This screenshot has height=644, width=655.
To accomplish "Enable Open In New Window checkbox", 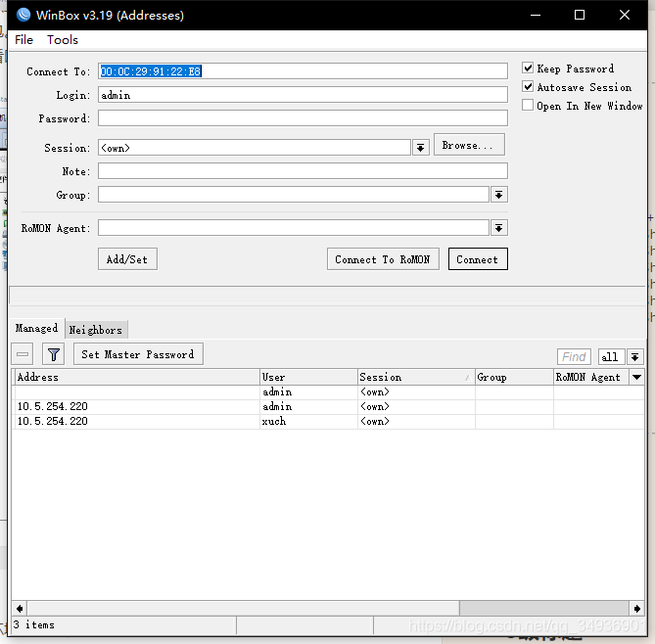I will point(528,105).
